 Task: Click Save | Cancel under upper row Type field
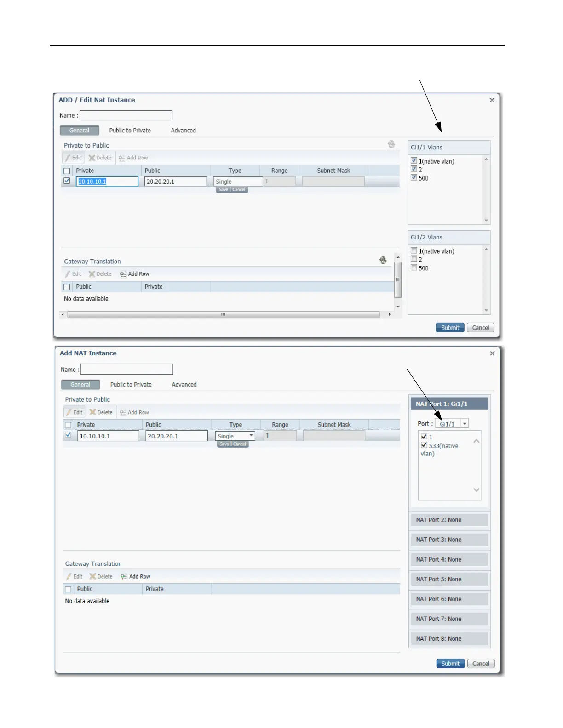(x=232, y=190)
